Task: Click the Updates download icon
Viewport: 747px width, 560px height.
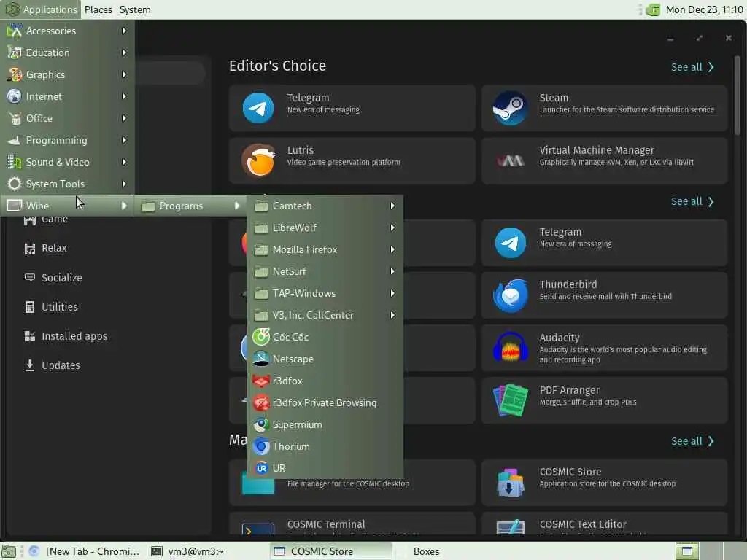Action: click(x=29, y=365)
